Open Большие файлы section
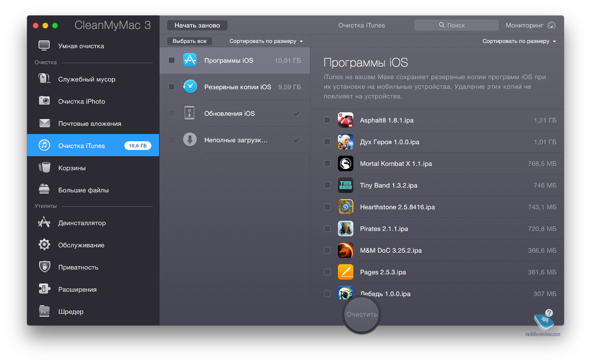The width and height of the screenshot is (591, 364). [x=93, y=190]
